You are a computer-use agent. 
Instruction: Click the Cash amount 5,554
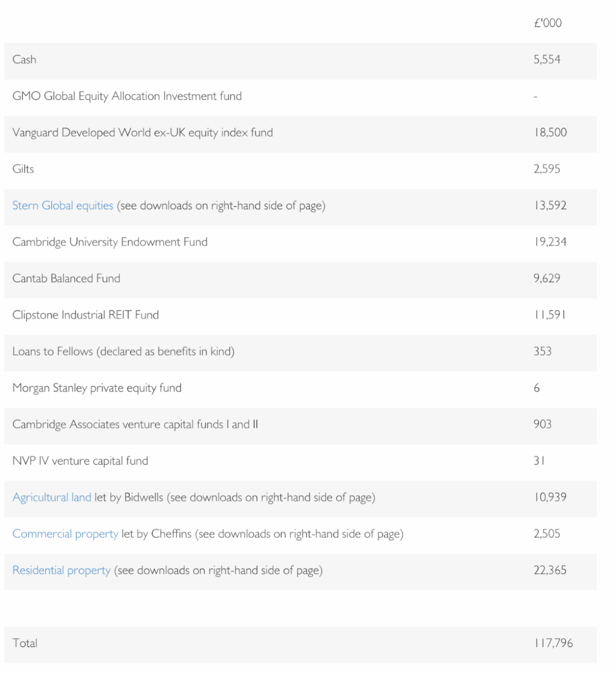pos(547,59)
